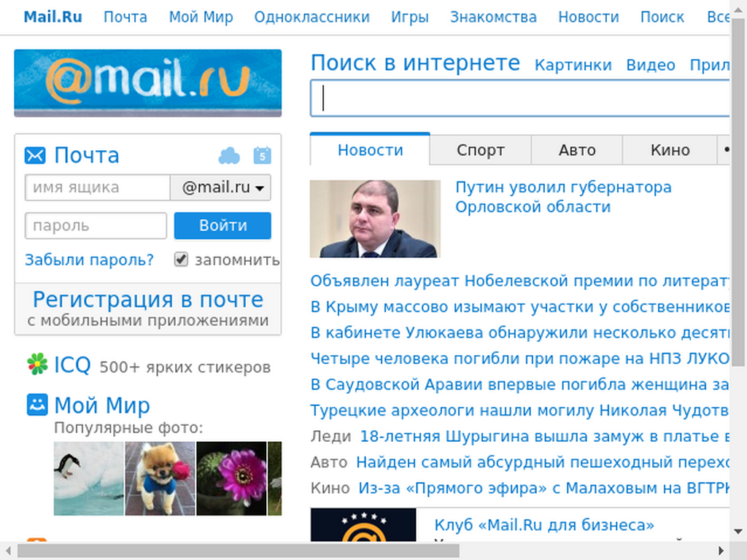Screen dimensions: 747x560
Task: Open headline В кабинете Улюкаева обнаружили
Action: coord(519,332)
